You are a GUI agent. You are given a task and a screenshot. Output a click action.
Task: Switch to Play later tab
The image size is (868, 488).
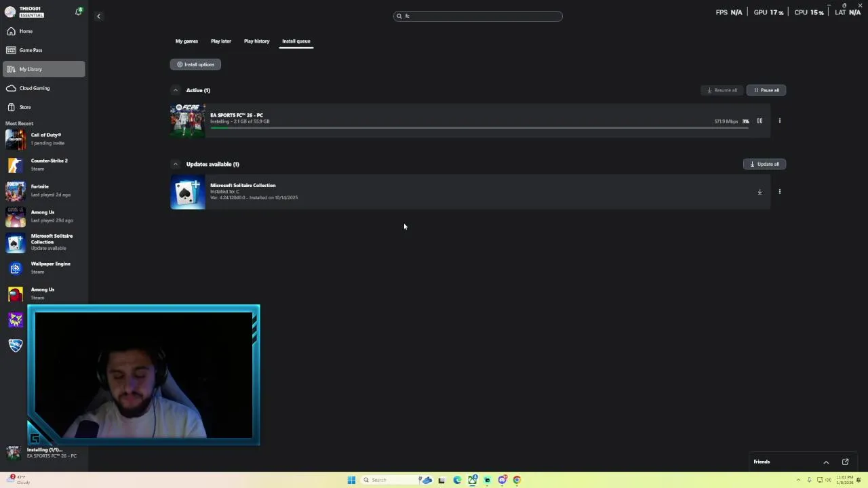click(x=221, y=41)
